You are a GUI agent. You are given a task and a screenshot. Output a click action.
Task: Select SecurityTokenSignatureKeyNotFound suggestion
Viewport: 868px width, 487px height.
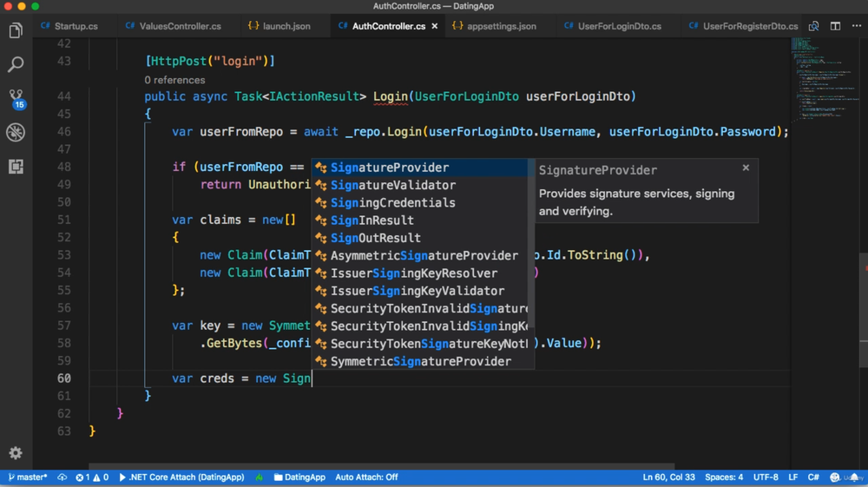point(420,344)
